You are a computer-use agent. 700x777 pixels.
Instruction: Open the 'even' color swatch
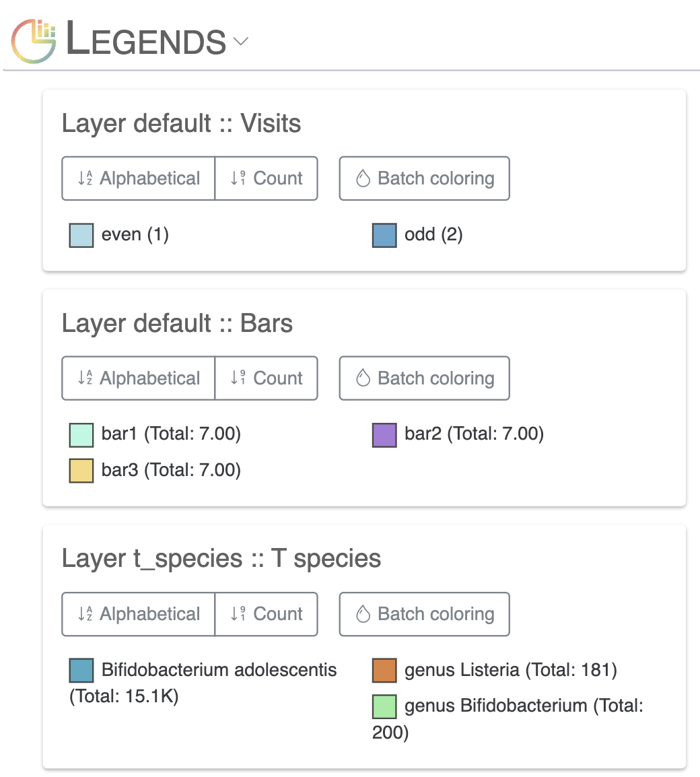[x=81, y=236]
